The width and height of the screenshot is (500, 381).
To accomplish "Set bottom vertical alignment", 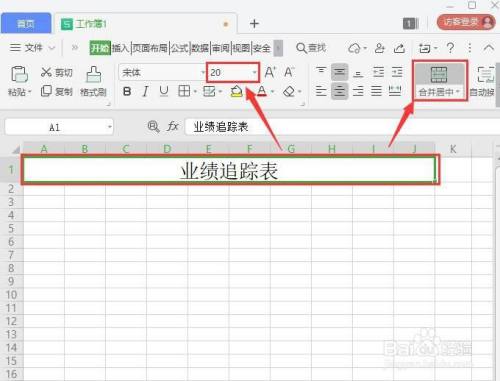I will (358, 73).
